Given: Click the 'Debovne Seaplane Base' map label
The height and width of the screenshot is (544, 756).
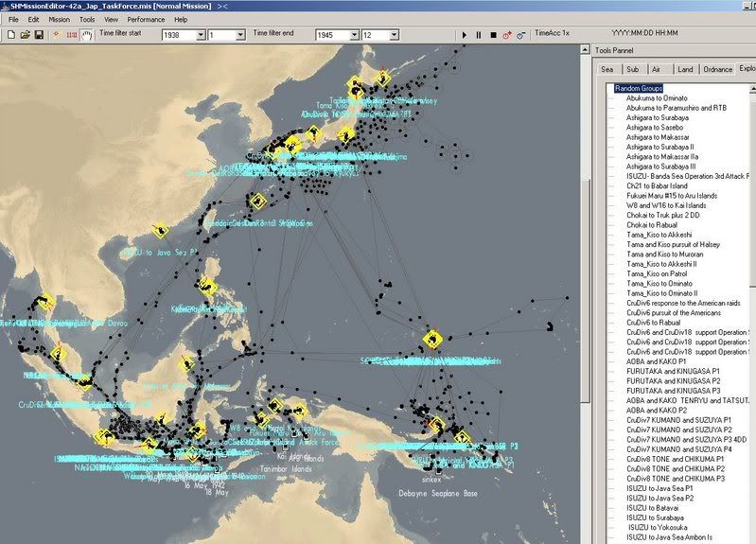Looking at the screenshot, I should point(438,493).
